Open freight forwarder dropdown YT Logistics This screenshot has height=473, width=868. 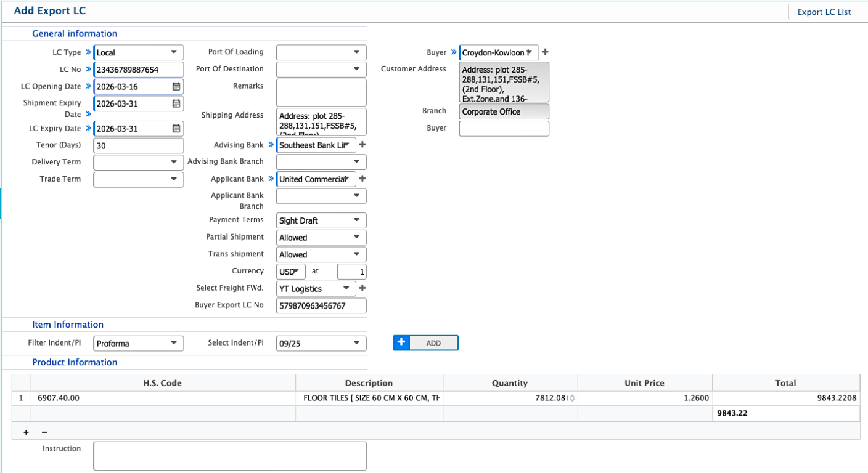(316, 288)
